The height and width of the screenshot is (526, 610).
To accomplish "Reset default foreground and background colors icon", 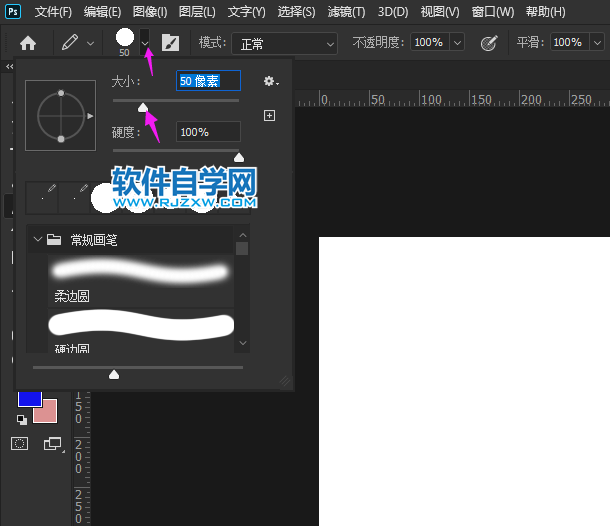I will click(22, 419).
